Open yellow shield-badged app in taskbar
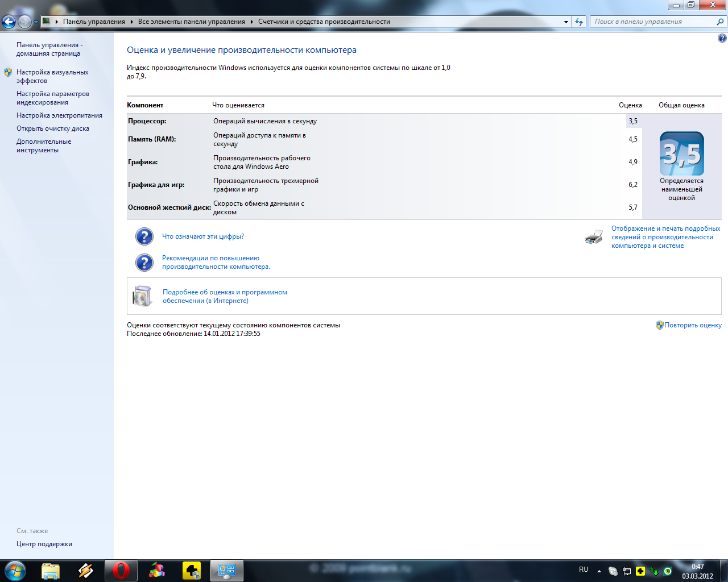 [192, 571]
